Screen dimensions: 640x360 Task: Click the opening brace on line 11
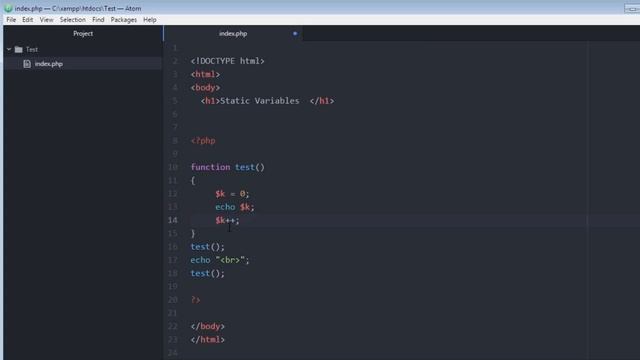click(193, 180)
